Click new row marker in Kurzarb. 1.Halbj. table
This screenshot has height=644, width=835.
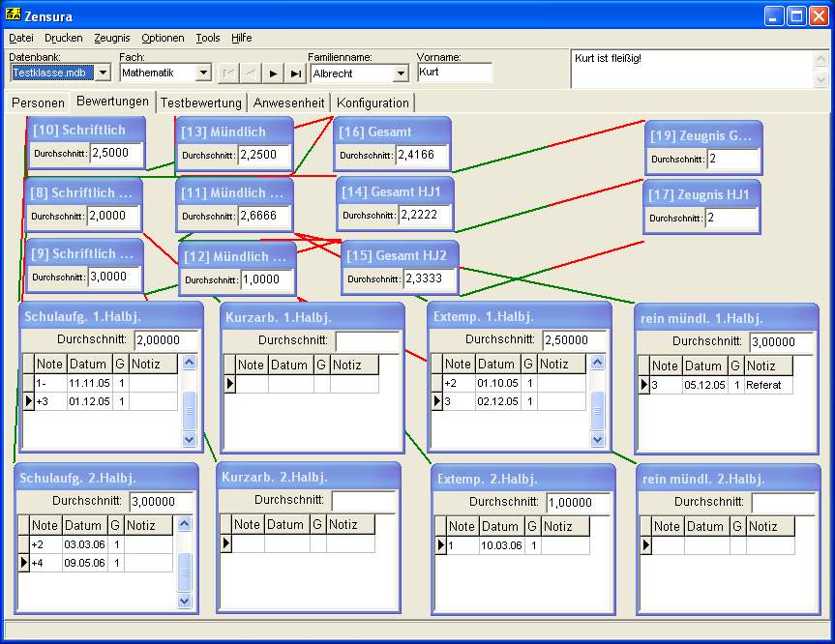(x=229, y=384)
